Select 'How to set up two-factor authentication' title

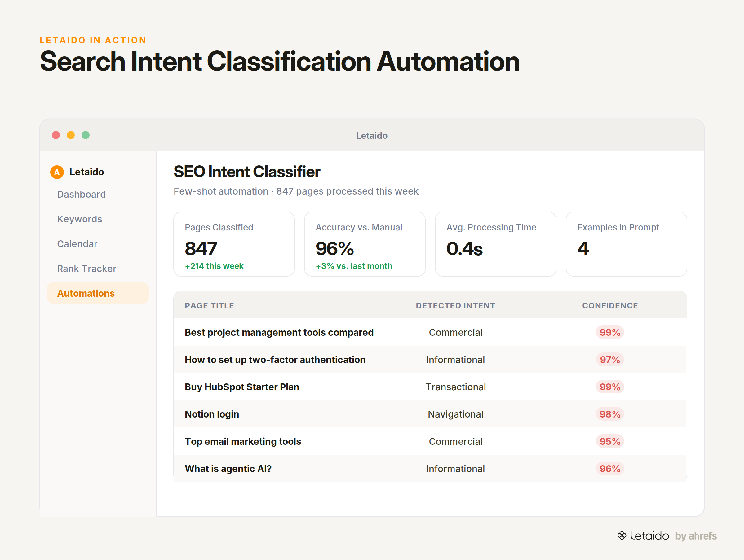pyautogui.click(x=275, y=360)
